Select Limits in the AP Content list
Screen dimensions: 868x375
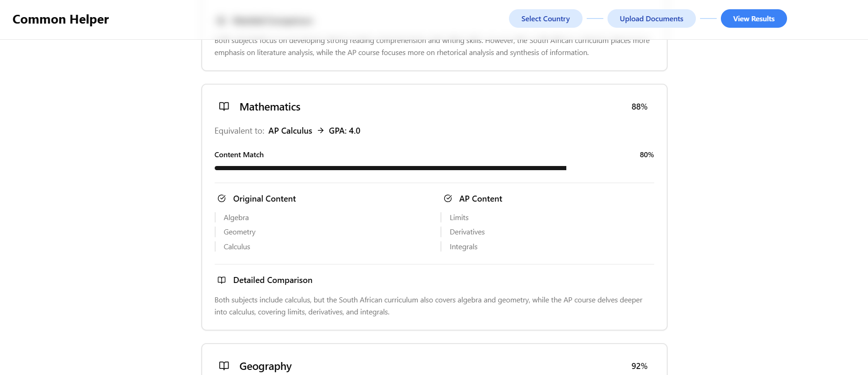point(459,217)
